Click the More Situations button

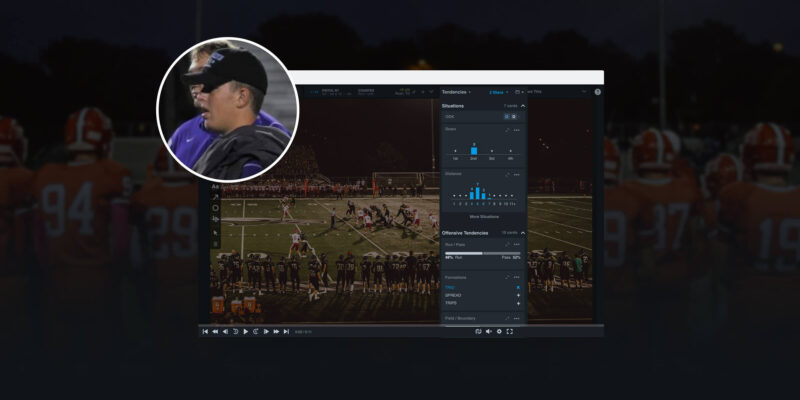[483, 216]
